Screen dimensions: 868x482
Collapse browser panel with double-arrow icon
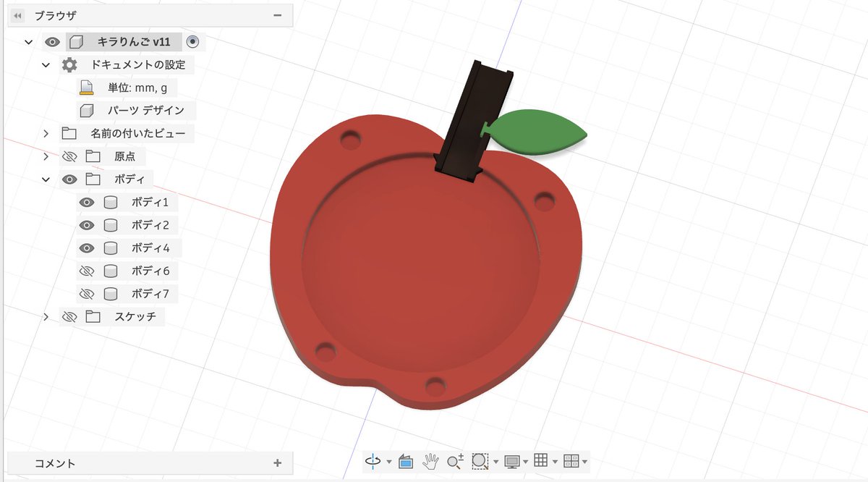[x=18, y=15]
